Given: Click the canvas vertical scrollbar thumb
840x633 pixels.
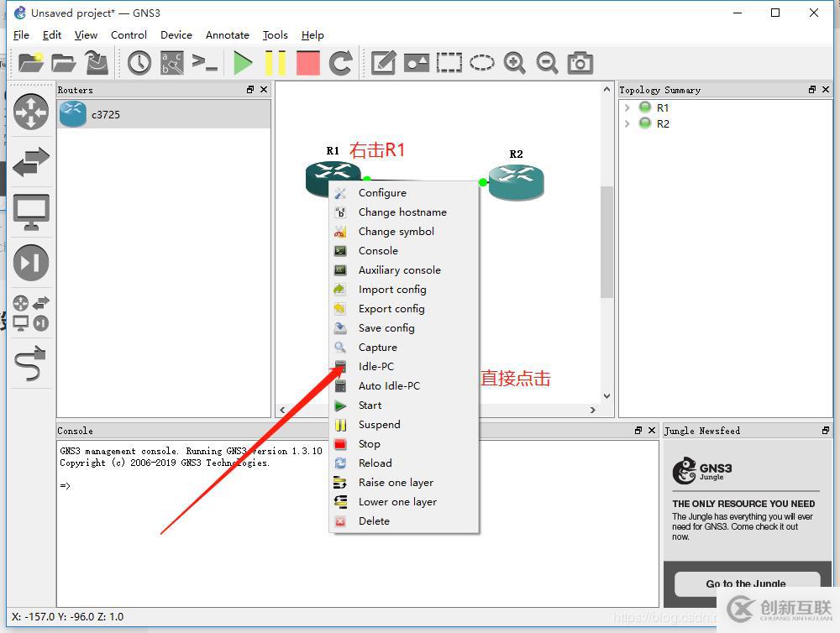Looking at the screenshot, I should click(x=606, y=242).
